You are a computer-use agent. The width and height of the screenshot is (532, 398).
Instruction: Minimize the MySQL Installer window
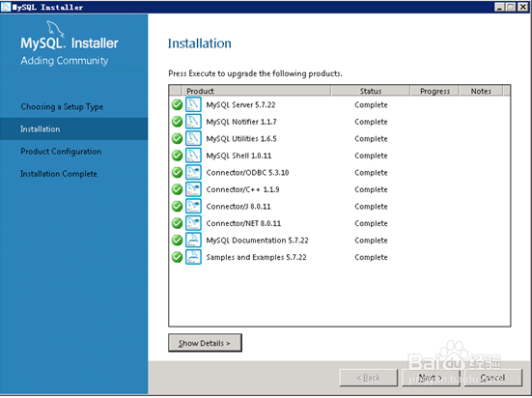499,7
